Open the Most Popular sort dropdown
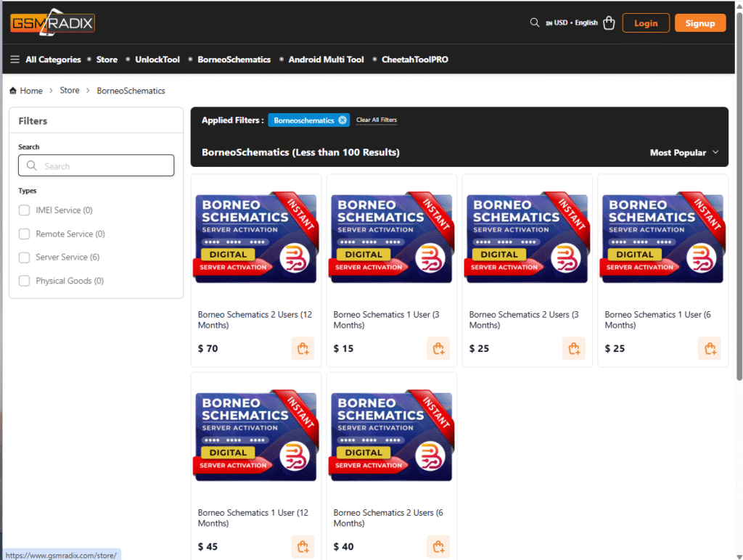 point(683,153)
